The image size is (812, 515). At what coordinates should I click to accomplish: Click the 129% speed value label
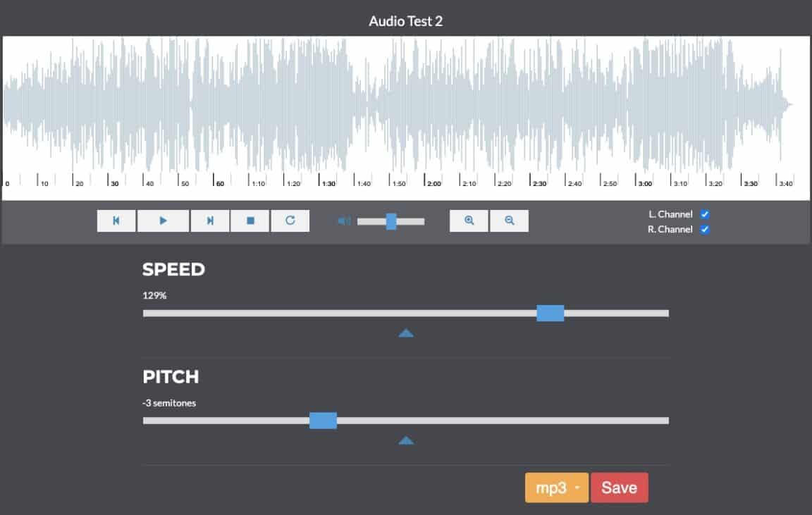pos(156,294)
